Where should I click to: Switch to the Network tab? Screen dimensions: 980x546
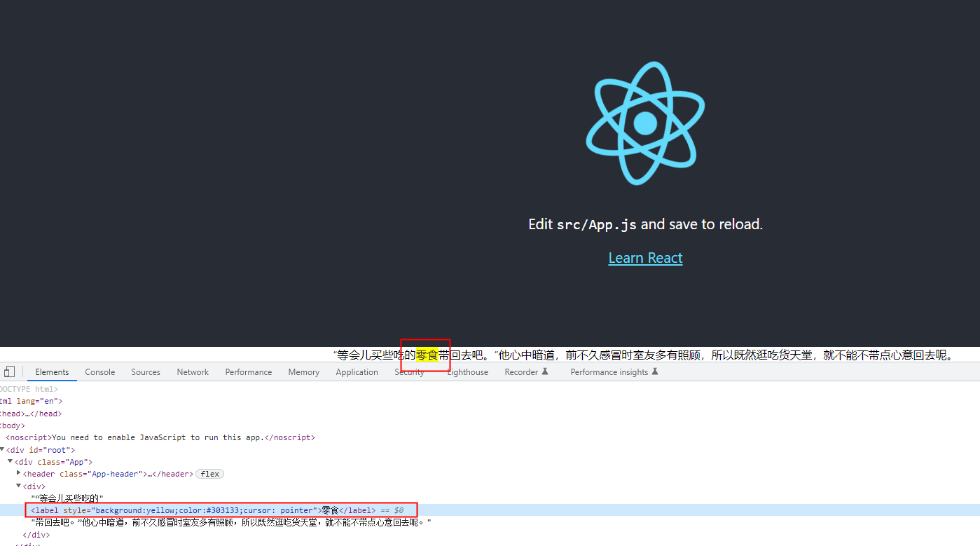coord(193,372)
